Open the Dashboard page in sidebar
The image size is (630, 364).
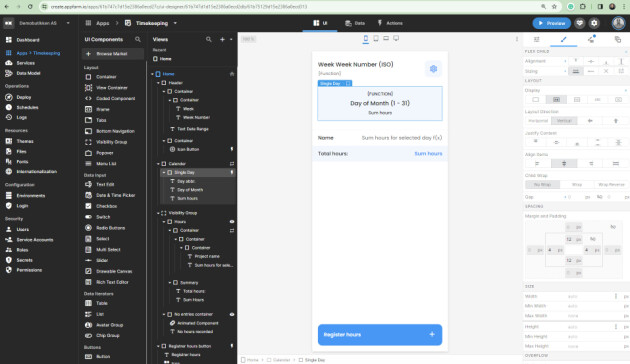click(x=27, y=40)
